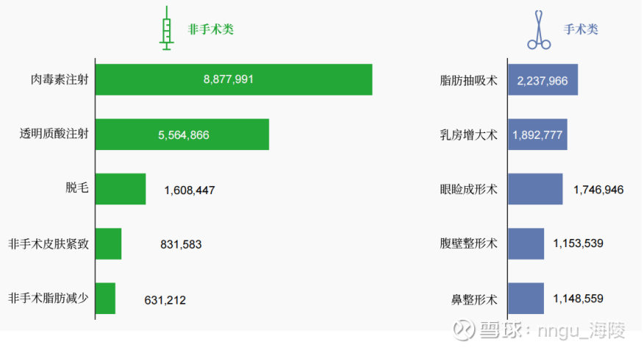This screenshot has width=644, height=350.
Task: Click the green syringe icon
Action: 167,28
